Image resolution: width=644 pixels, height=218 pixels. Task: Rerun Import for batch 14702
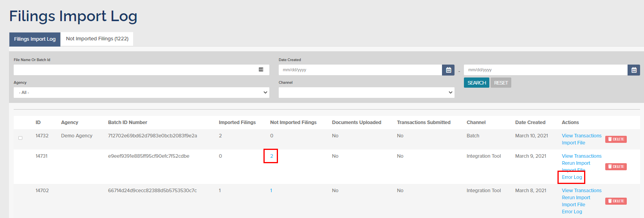point(576,198)
